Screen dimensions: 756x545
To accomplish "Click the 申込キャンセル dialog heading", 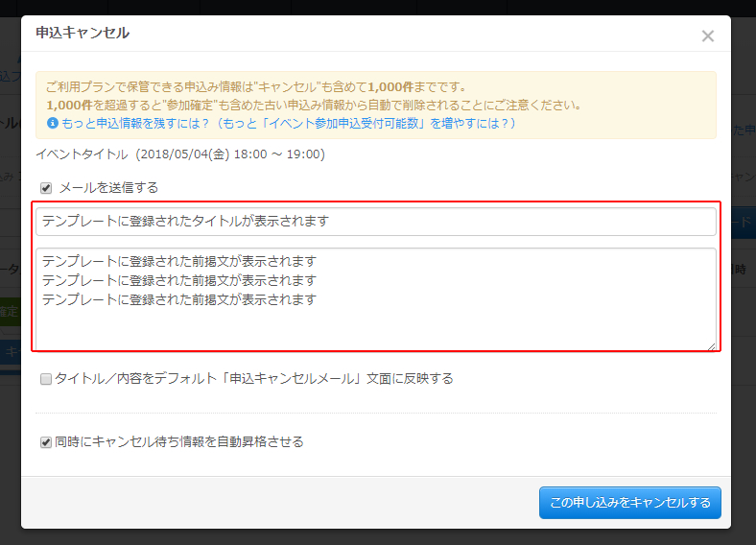I will (83, 34).
